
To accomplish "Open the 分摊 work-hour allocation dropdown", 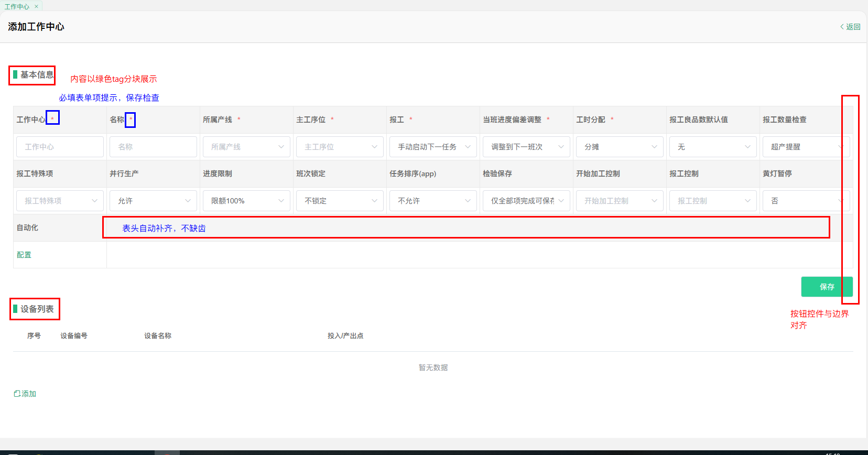I will pos(620,147).
